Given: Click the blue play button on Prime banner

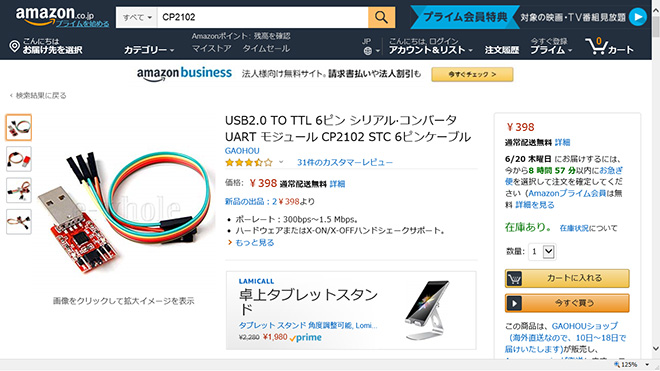Looking at the screenshot, I should point(638,17).
